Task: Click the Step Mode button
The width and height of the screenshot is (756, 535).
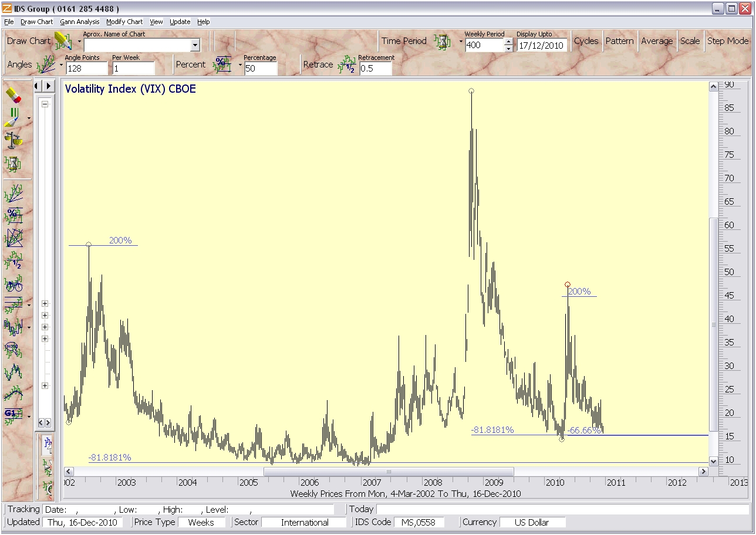Action: (727, 41)
